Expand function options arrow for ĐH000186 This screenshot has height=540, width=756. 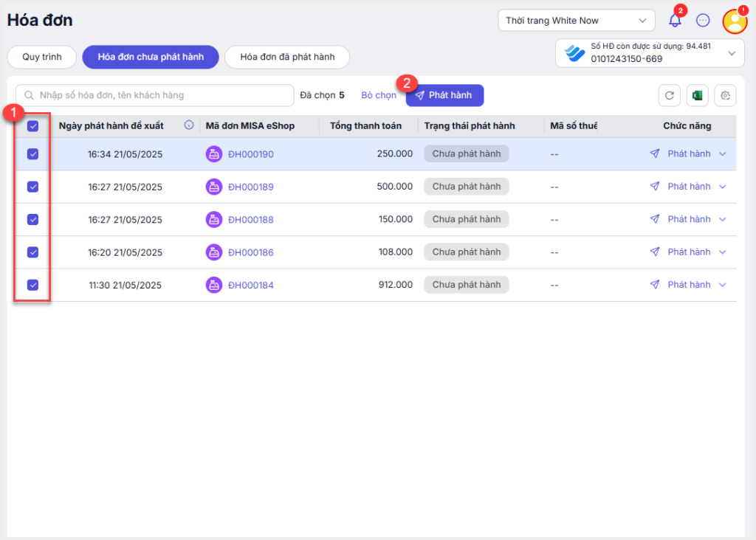pyautogui.click(x=722, y=252)
